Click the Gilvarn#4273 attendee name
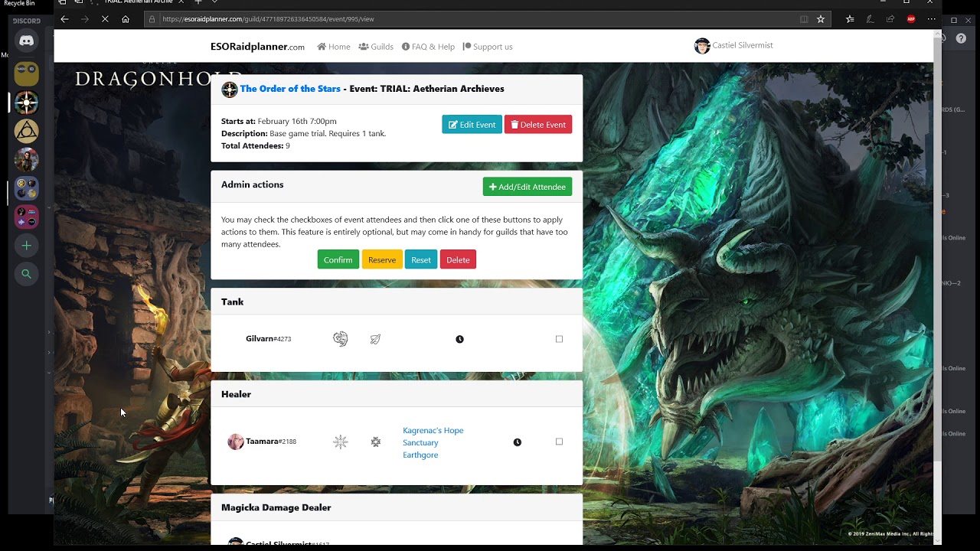 click(x=268, y=339)
